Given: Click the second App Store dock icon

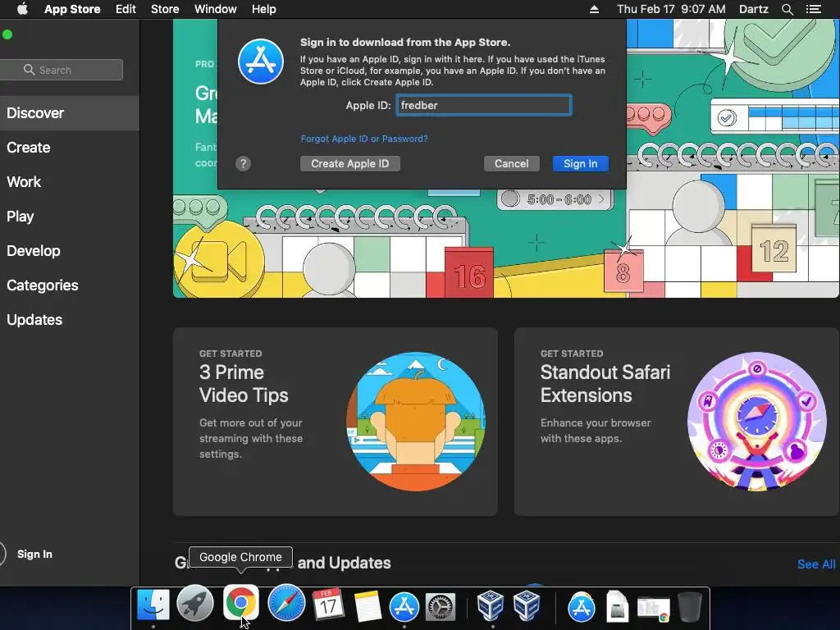Looking at the screenshot, I should pyautogui.click(x=582, y=607).
